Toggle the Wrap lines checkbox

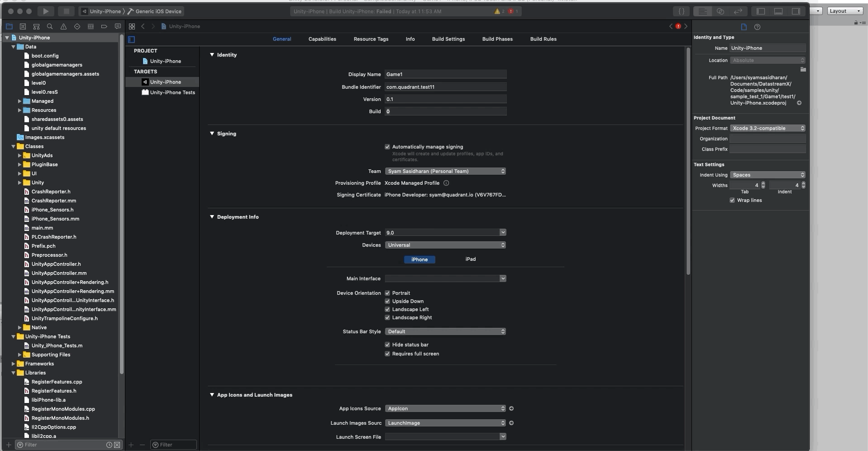click(x=732, y=200)
